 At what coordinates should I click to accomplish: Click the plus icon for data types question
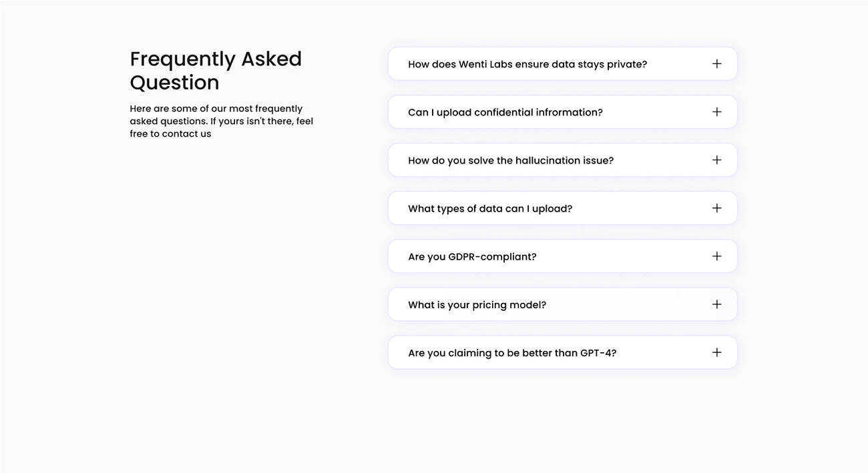point(716,208)
